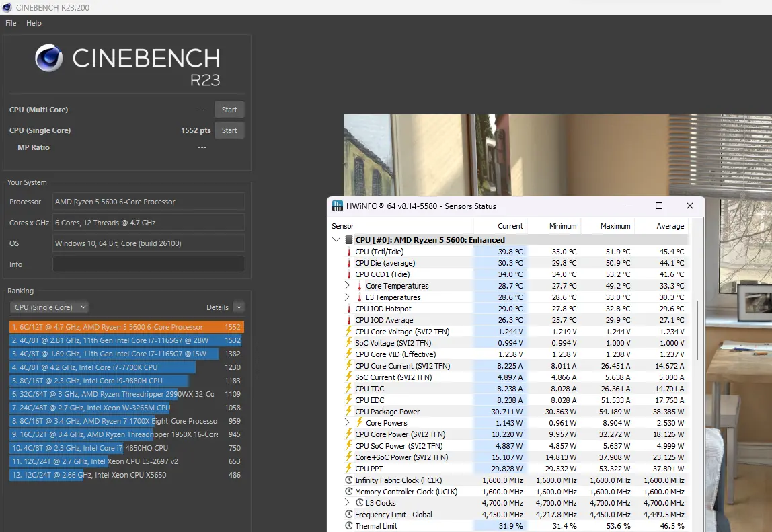
Task: Expand the L3 Temperatures sensor group
Action: pos(346,297)
